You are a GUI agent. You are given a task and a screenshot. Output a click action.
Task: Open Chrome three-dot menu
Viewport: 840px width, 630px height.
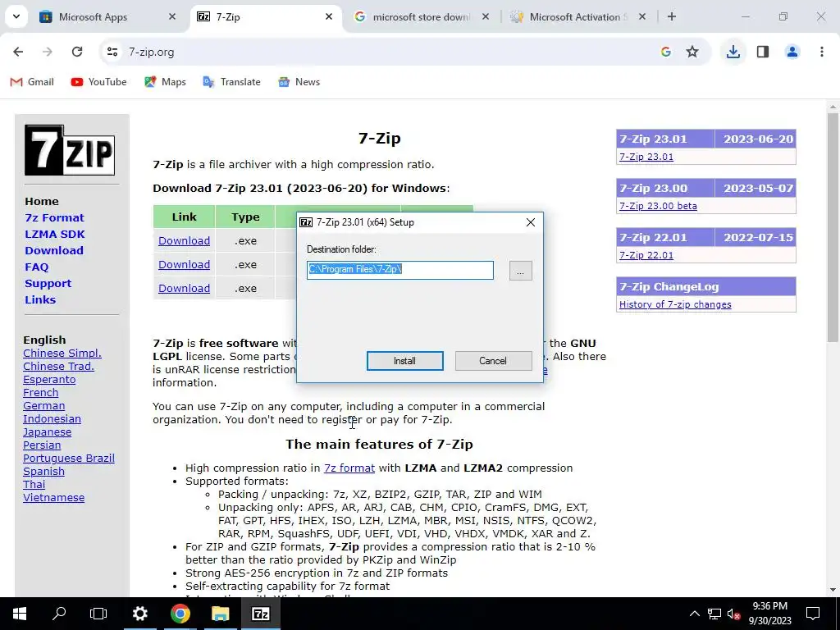point(822,52)
